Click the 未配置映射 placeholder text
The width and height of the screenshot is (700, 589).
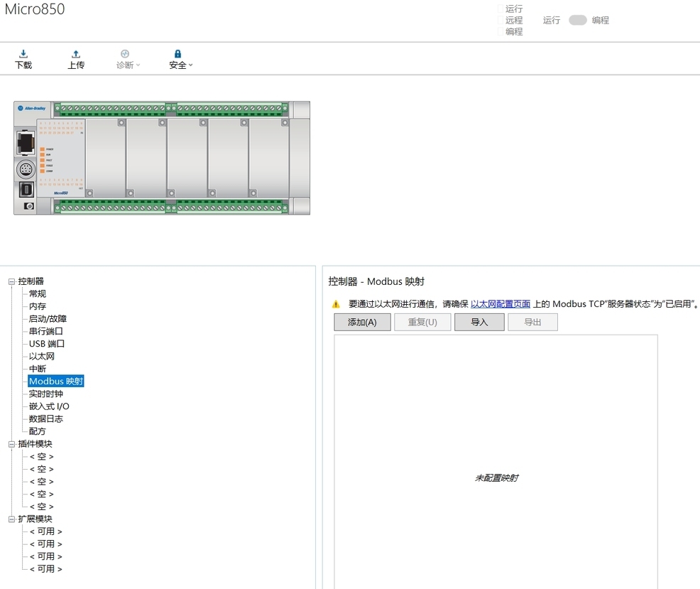pyautogui.click(x=496, y=478)
